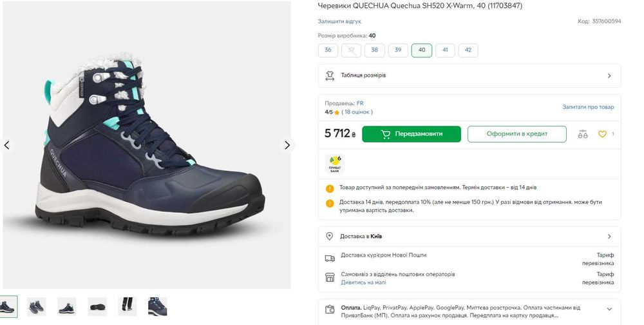Show next product image arrow
This screenshot has width=644, height=325.
tap(287, 145)
